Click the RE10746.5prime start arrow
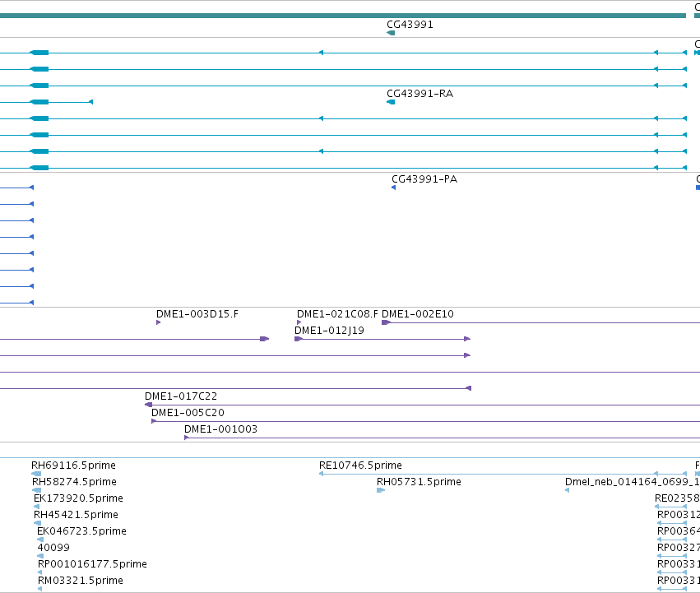The height and width of the screenshot is (593, 700). (322, 474)
